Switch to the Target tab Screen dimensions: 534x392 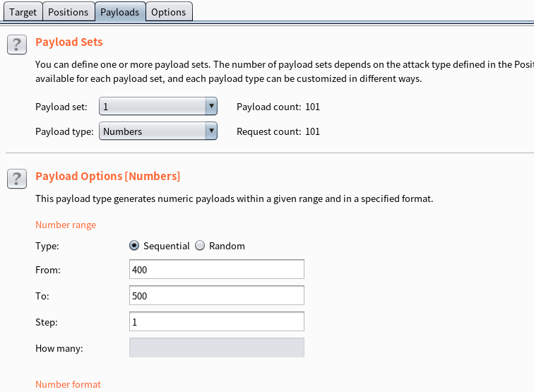coord(23,12)
